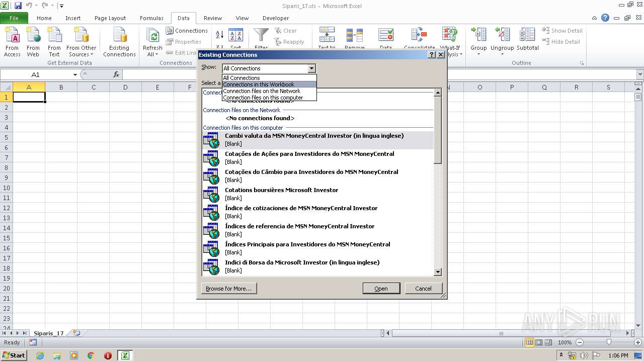Select Connection files on the Network option
Screen dimensions: 644x362
tap(269, 91)
